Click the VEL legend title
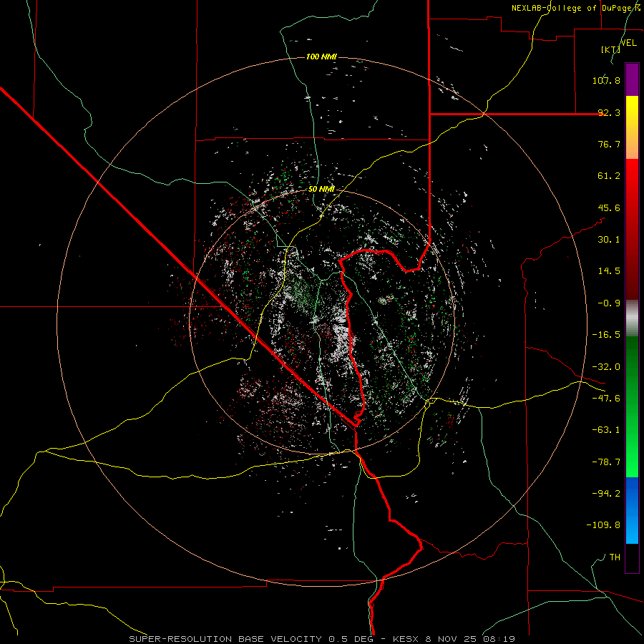644x644 pixels. tap(629, 43)
